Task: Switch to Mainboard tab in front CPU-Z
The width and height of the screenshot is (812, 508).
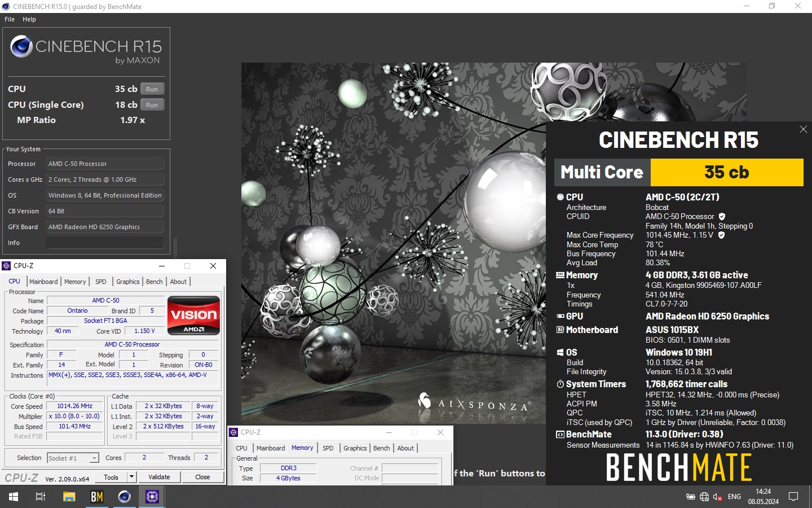Action: (43, 282)
